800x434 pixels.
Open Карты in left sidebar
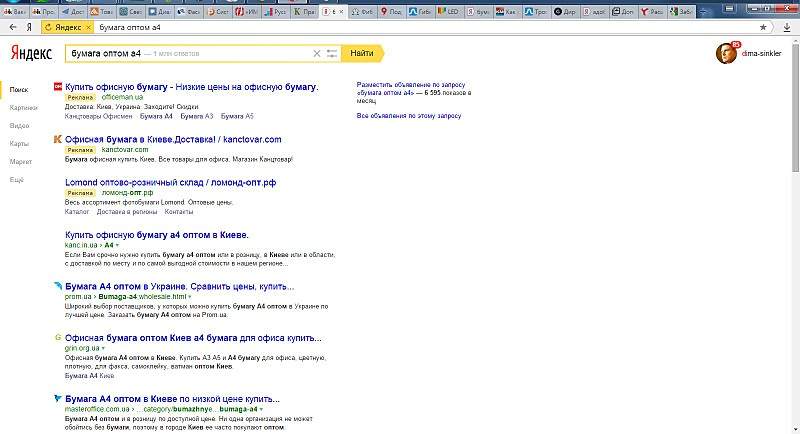click(19, 143)
